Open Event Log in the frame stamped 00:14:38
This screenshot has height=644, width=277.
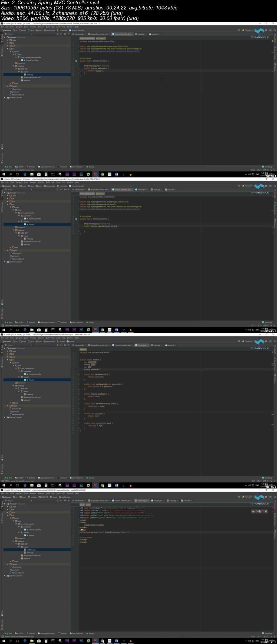(267, 478)
